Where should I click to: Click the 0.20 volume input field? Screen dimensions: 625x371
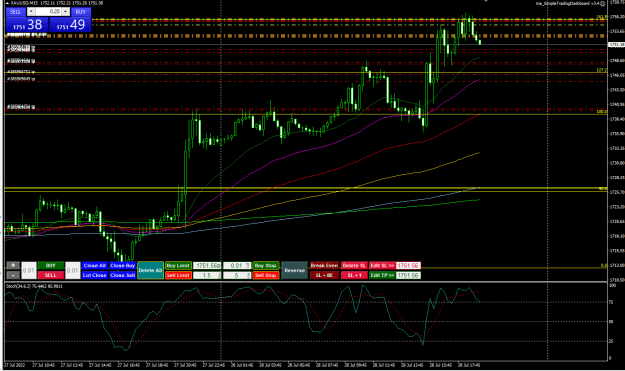point(48,12)
